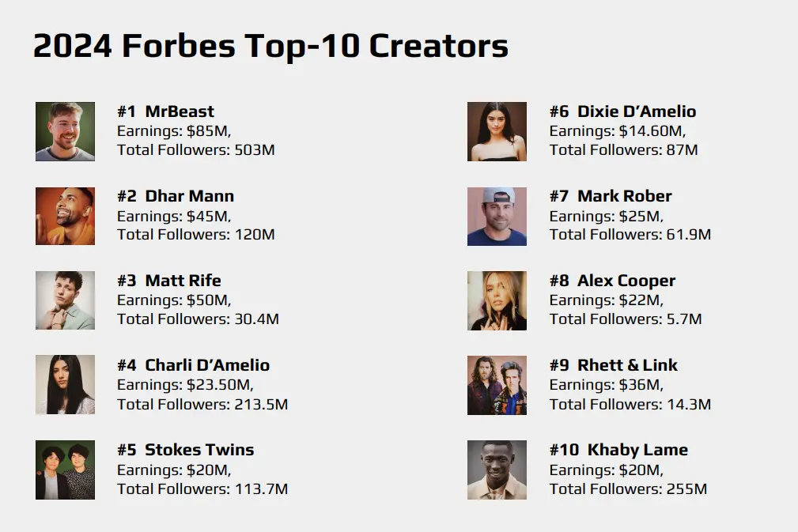
Task: Click the "#1 MrBeast" name heading
Action: click(x=165, y=111)
